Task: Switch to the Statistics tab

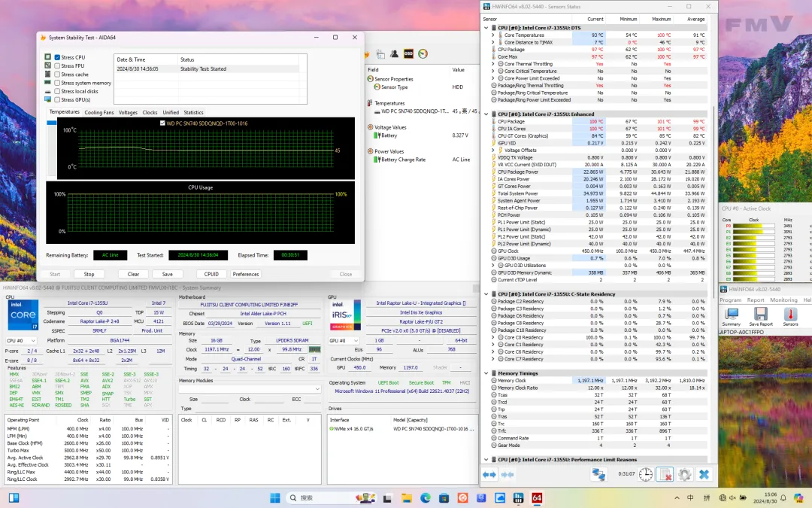Action: pyautogui.click(x=193, y=112)
